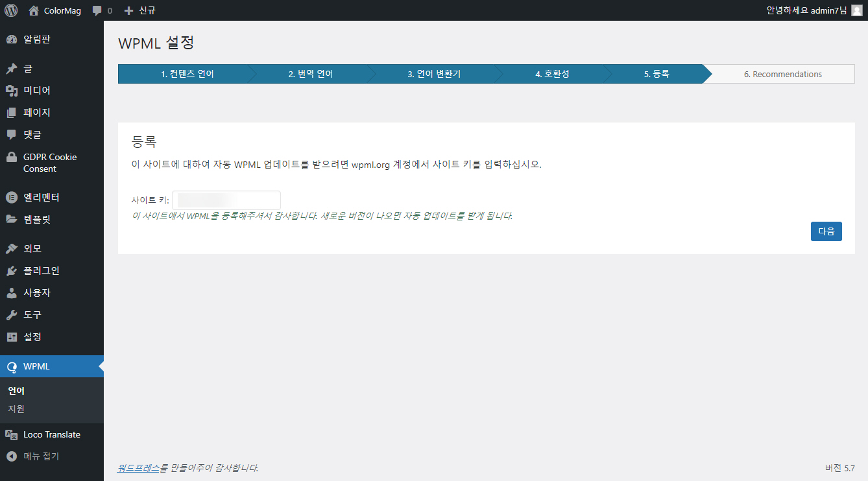Click the 페이지 pages icon

pos(12,113)
